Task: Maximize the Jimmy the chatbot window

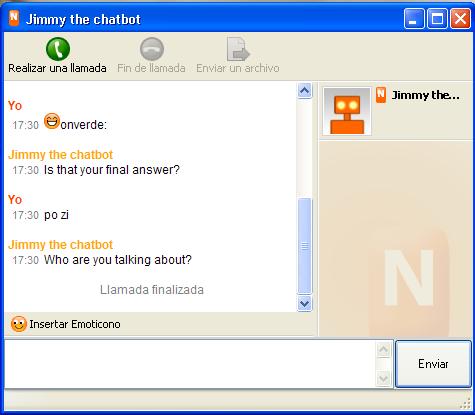Action: [437, 18]
